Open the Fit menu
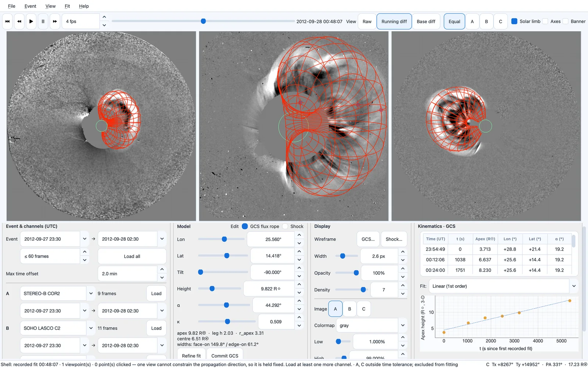The image size is (588, 368). 67,6
